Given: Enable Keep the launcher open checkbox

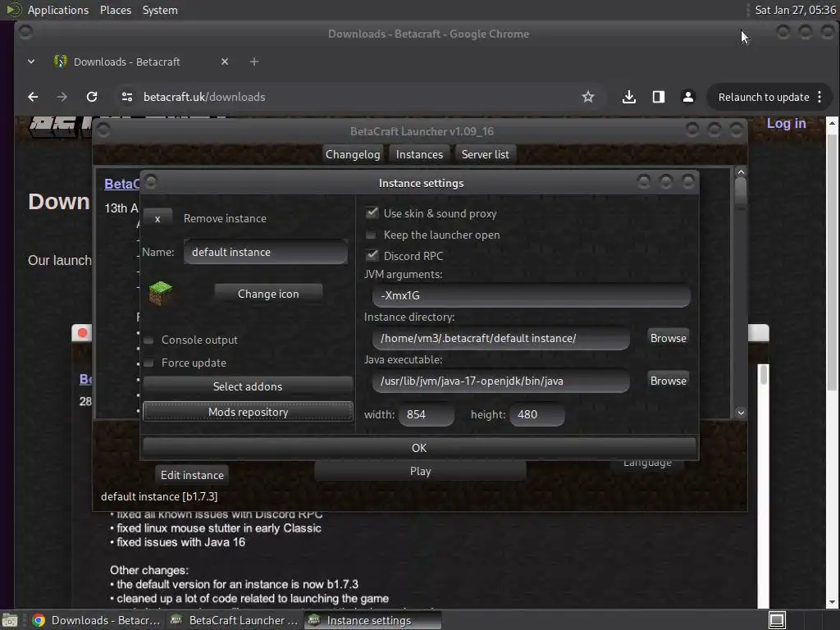Looking at the screenshot, I should point(371,235).
